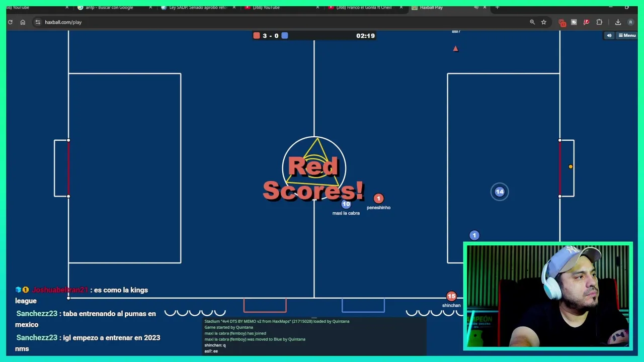Click red player 15 shinchan
644x362 pixels.
(x=451, y=297)
